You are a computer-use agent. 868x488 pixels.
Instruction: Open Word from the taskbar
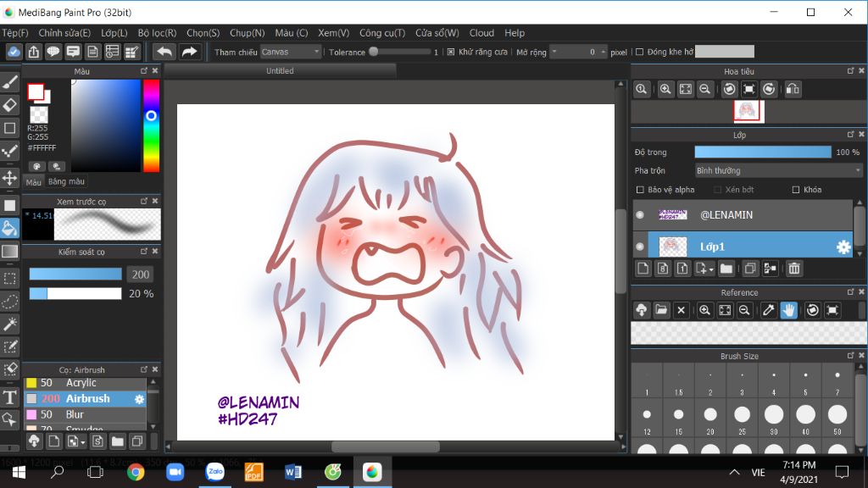(292, 472)
